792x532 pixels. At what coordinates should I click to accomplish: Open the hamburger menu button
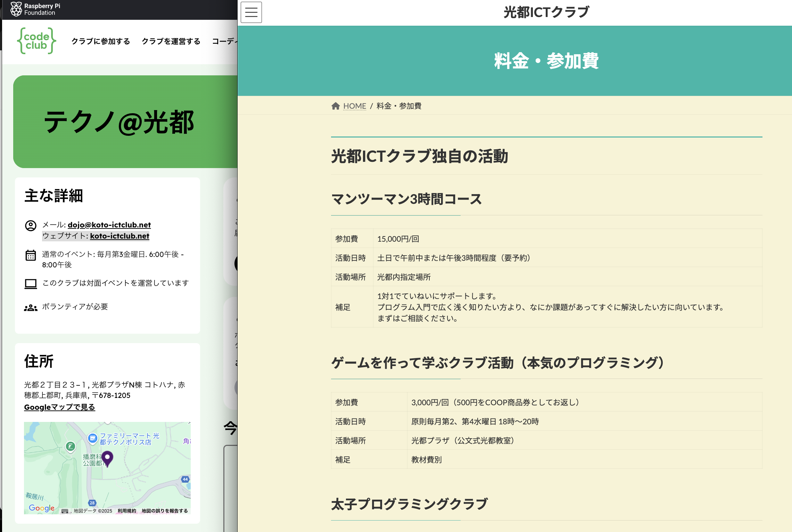tap(251, 13)
